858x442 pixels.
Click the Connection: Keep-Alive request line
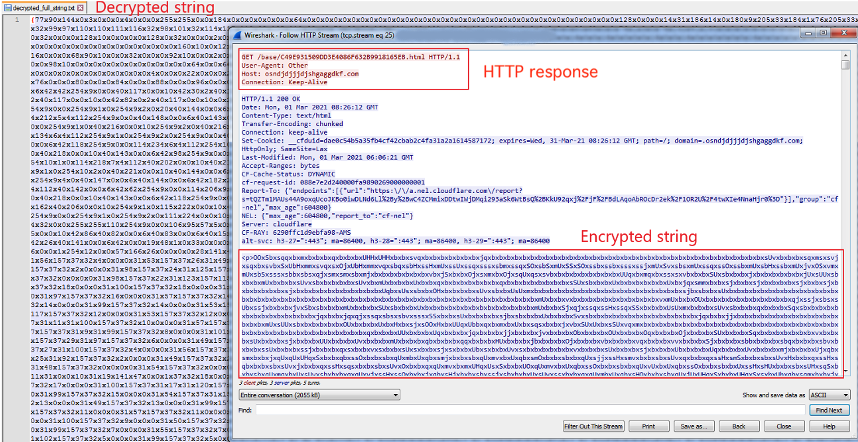284,82
